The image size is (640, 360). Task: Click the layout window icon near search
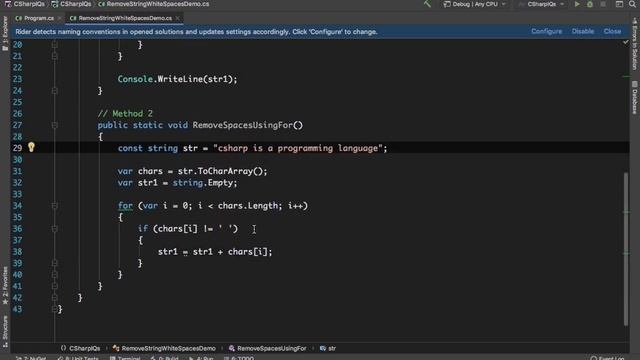[x=619, y=4]
